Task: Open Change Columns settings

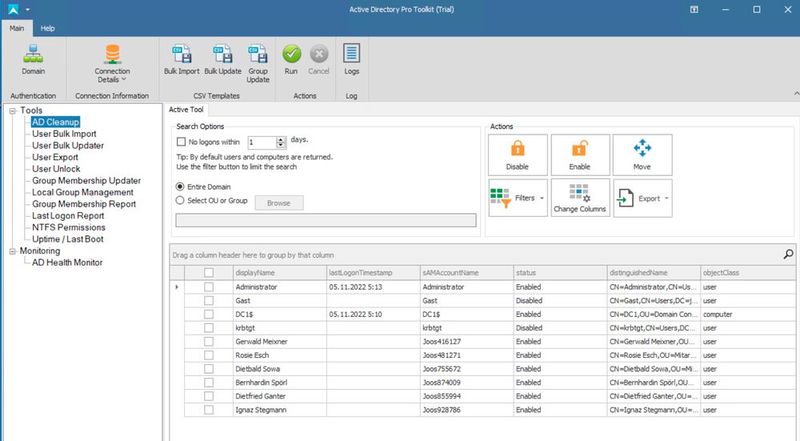Action: (x=580, y=198)
